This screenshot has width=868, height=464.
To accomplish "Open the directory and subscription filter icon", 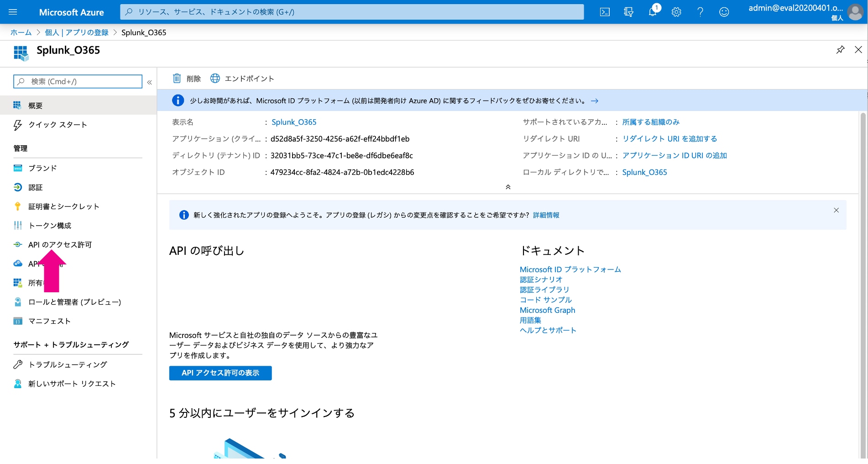I will tap(628, 12).
